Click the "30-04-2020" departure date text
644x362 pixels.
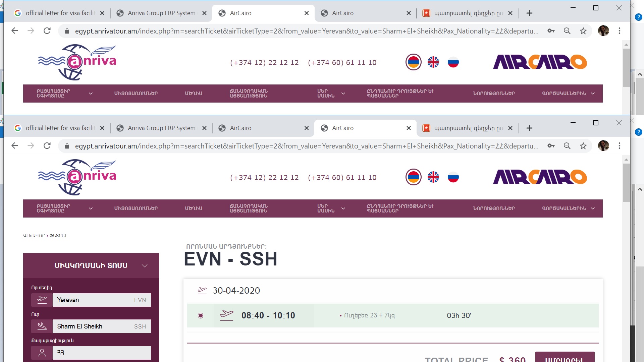point(236,291)
